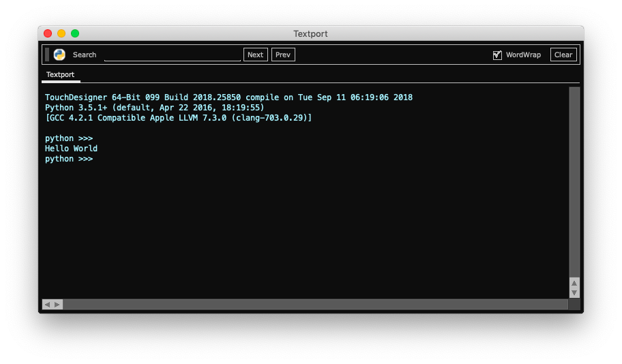Viewport: 622px width, 364px height.
Task: Click the horizontal scrollbar right arrow
Action: click(x=57, y=305)
